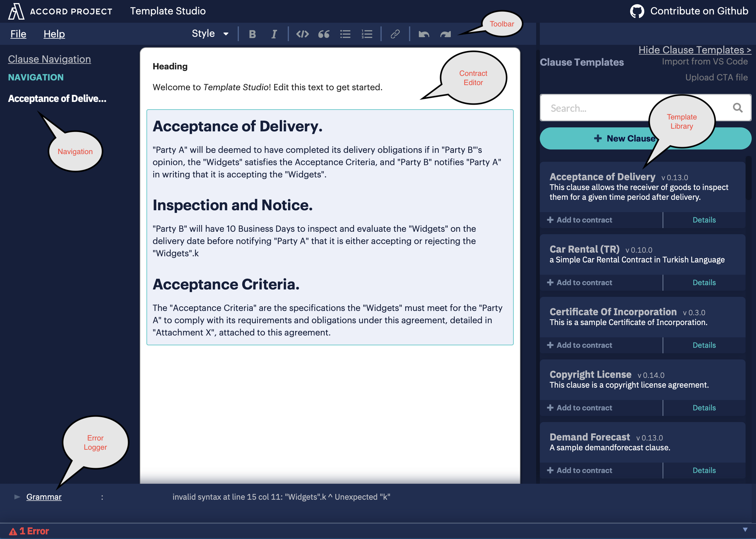Viewport: 756px width, 539px height.
Task: Click Details for Copyright License clause
Action: coord(704,407)
